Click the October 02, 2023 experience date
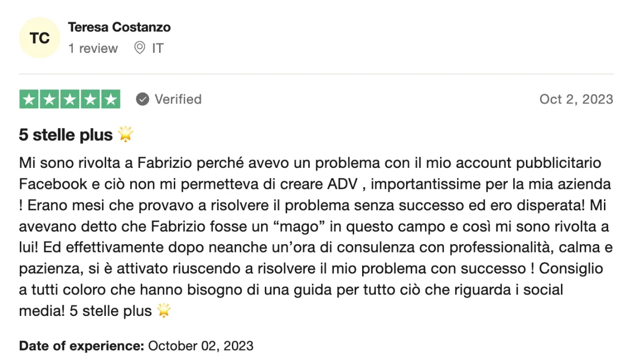This screenshot has width=628, height=364. point(201,346)
